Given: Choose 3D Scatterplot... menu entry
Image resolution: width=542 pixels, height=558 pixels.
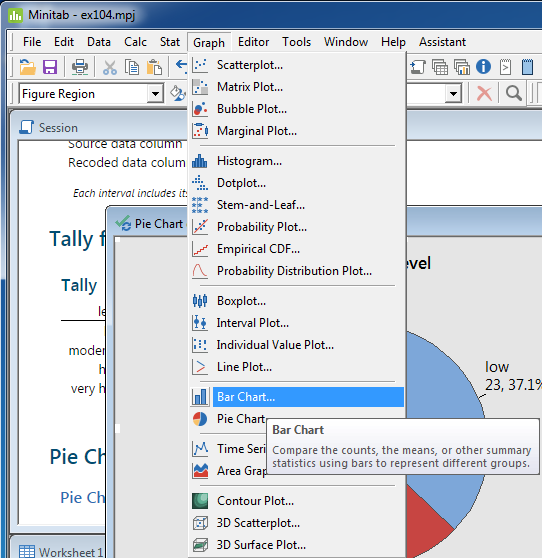Looking at the screenshot, I should click(297, 523).
